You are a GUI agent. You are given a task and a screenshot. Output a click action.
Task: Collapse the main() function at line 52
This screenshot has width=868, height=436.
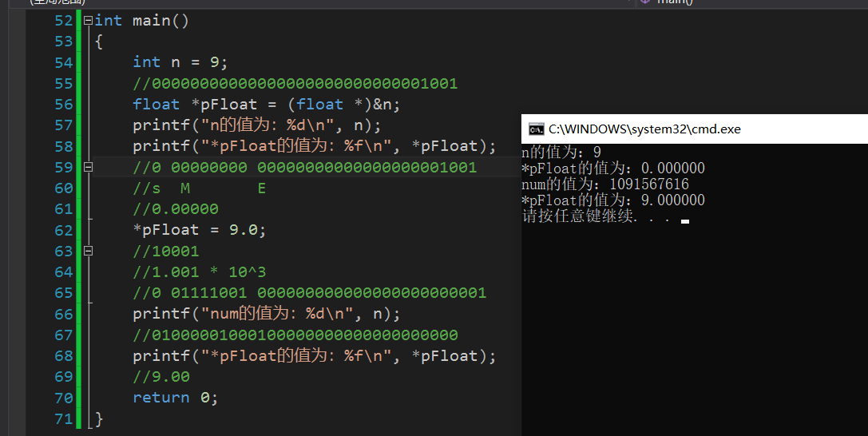pyautogui.click(x=88, y=21)
